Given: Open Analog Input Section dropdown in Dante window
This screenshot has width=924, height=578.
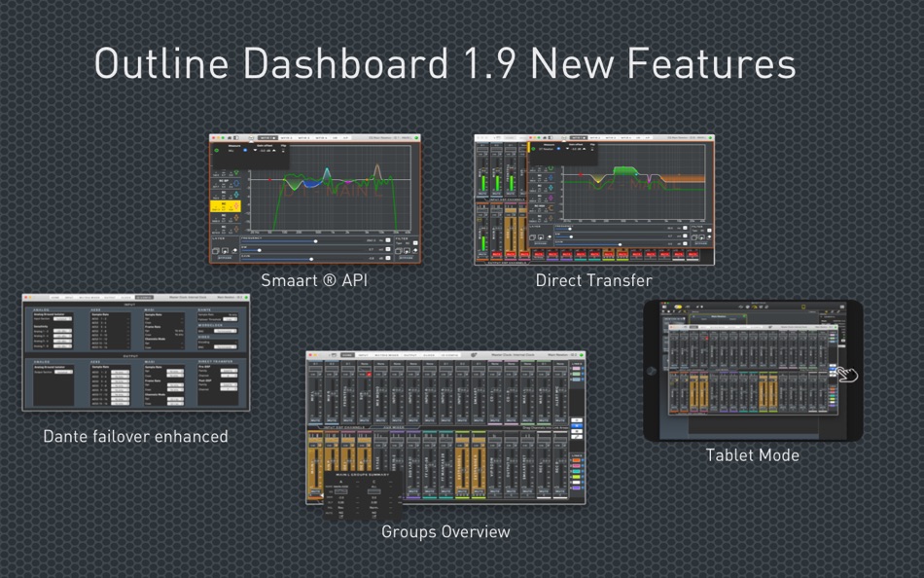Looking at the screenshot, I should [62, 318].
